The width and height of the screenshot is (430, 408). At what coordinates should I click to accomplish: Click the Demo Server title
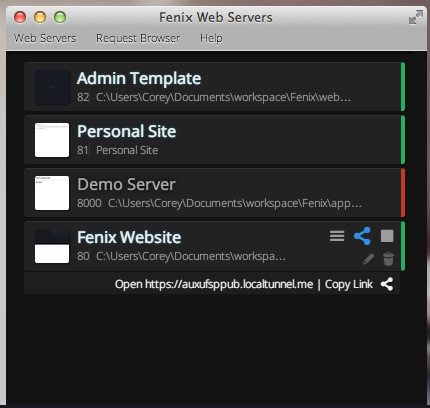click(x=126, y=184)
